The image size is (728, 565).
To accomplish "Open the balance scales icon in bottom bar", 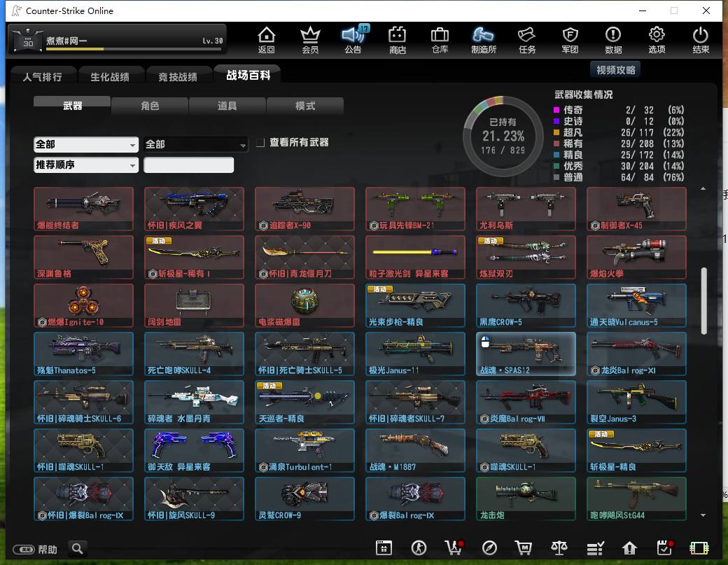I will coord(559,548).
